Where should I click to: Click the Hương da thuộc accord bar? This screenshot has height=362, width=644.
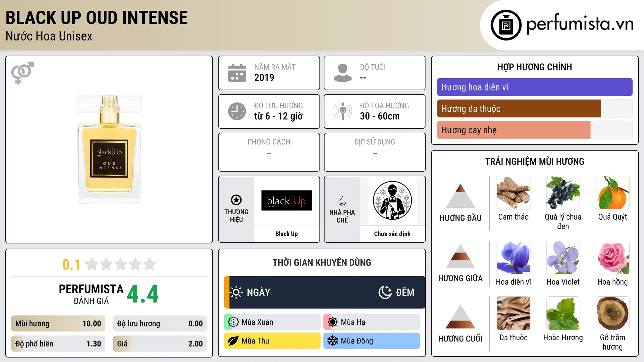click(535, 108)
